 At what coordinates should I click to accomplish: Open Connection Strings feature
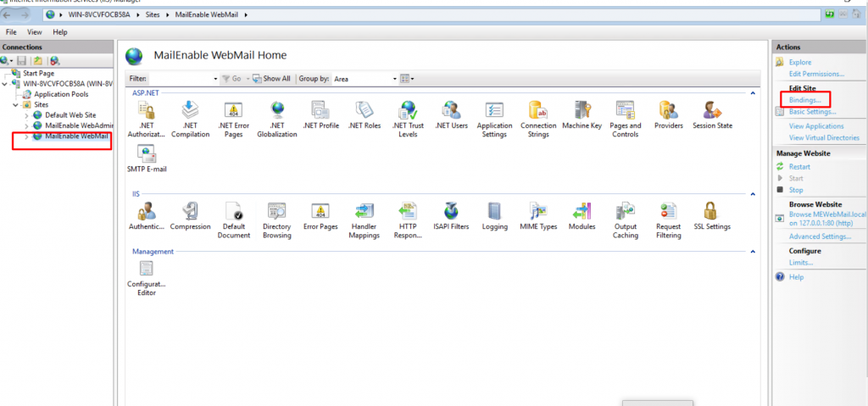(538, 120)
